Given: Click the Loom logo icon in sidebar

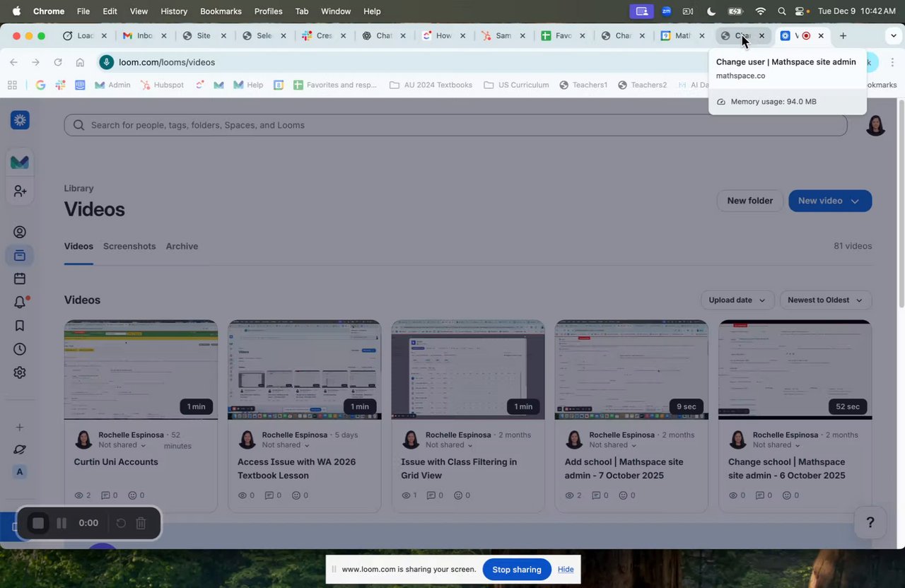Looking at the screenshot, I should [x=20, y=120].
